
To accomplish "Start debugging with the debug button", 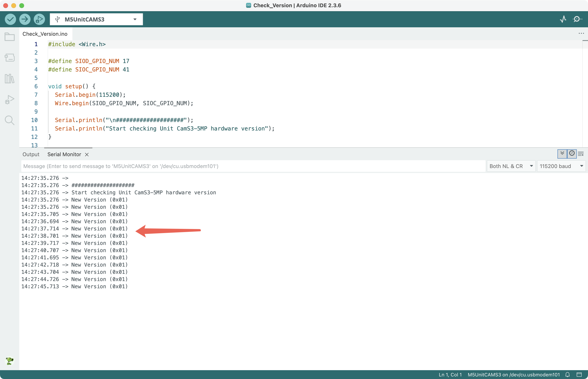I will [x=39, y=19].
